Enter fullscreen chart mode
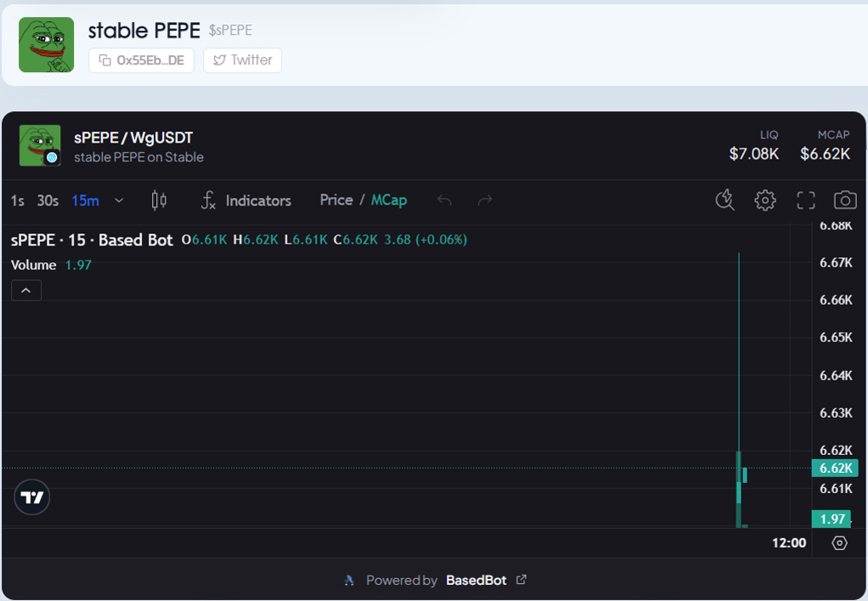This screenshot has height=601, width=868. click(x=806, y=199)
